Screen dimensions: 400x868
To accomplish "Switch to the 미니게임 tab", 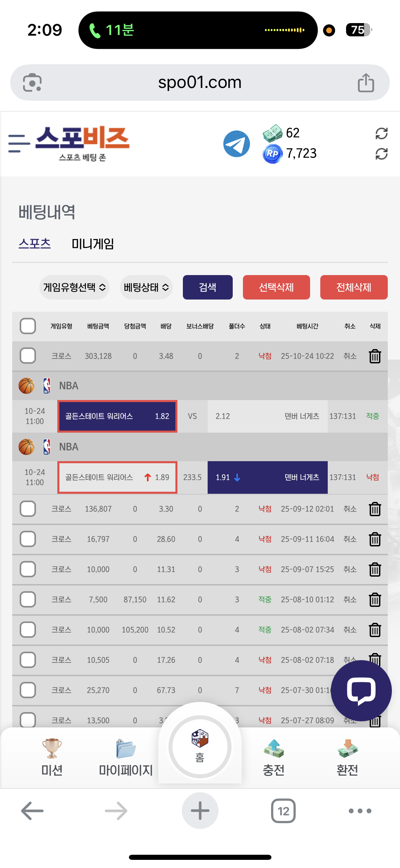I will [93, 244].
